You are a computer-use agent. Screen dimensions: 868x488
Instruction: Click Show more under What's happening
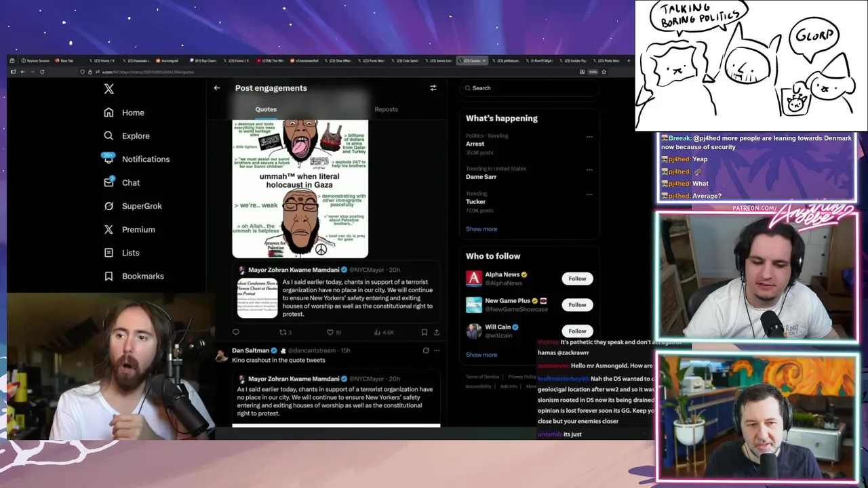tap(481, 229)
